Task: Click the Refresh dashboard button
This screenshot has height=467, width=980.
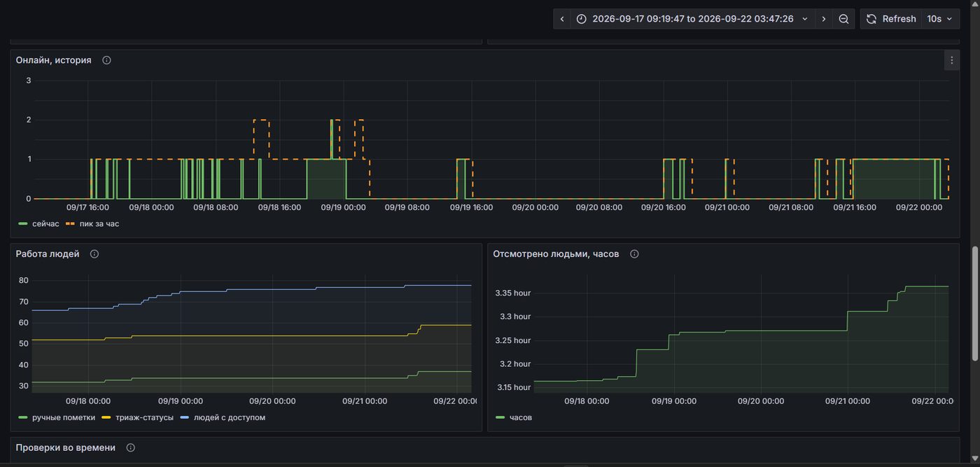Action: point(891,19)
